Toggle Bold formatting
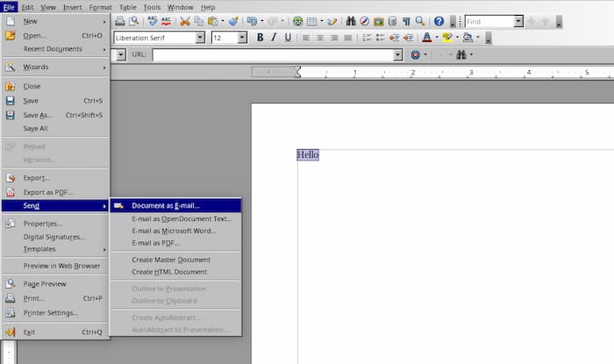This screenshot has width=614, height=364. click(261, 38)
